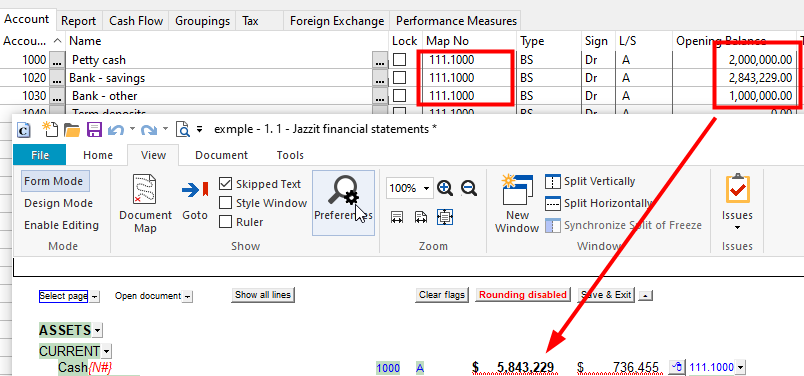Open the Undo history dropdown arrow
This screenshot has width=804, height=376.
132,129
